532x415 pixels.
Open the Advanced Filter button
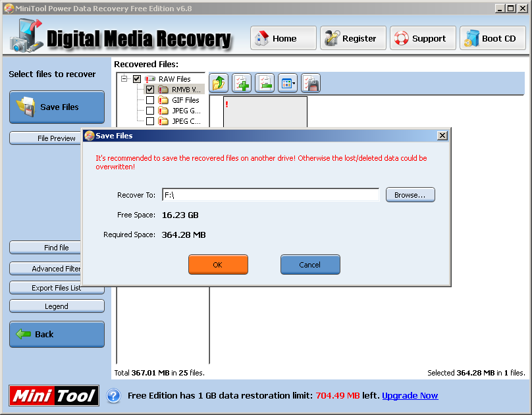(46, 269)
